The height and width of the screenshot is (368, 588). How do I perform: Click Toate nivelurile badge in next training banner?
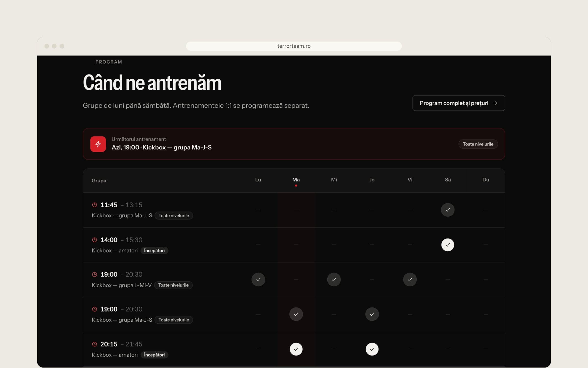coord(478,144)
